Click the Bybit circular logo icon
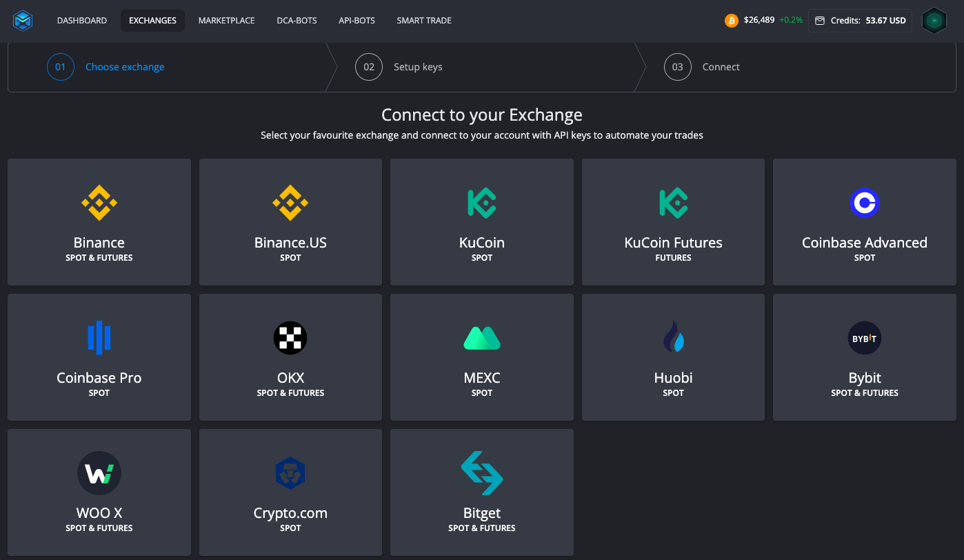This screenshot has height=560, width=964. pos(865,338)
